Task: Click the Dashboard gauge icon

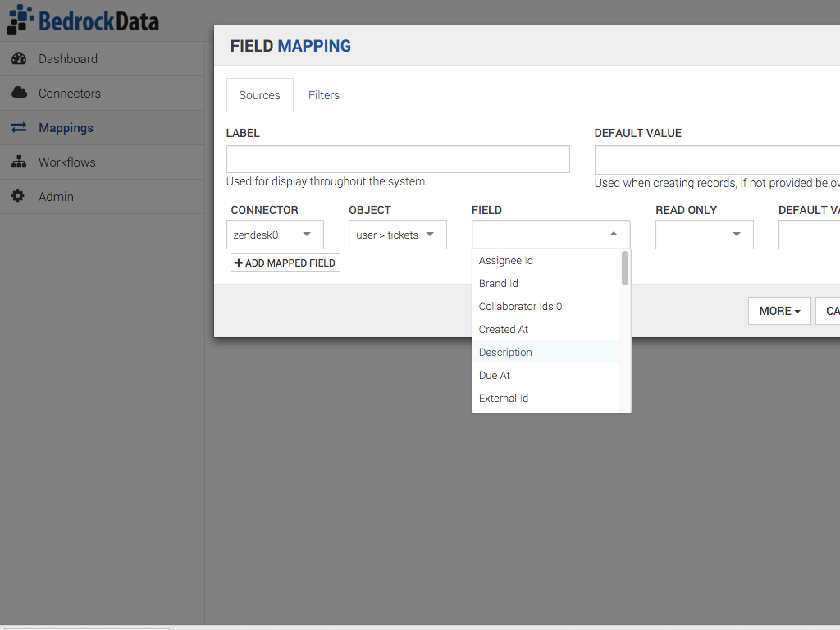Action: pos(19,59)
